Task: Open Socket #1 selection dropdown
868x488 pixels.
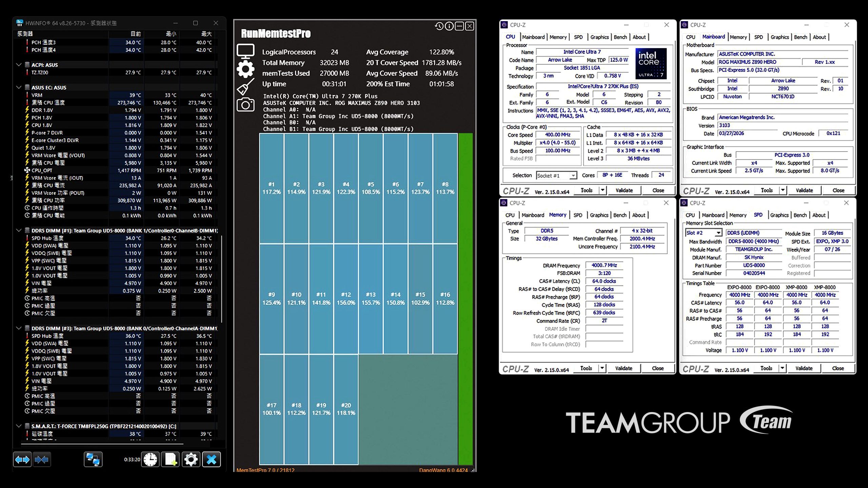Action: point(556,175)
